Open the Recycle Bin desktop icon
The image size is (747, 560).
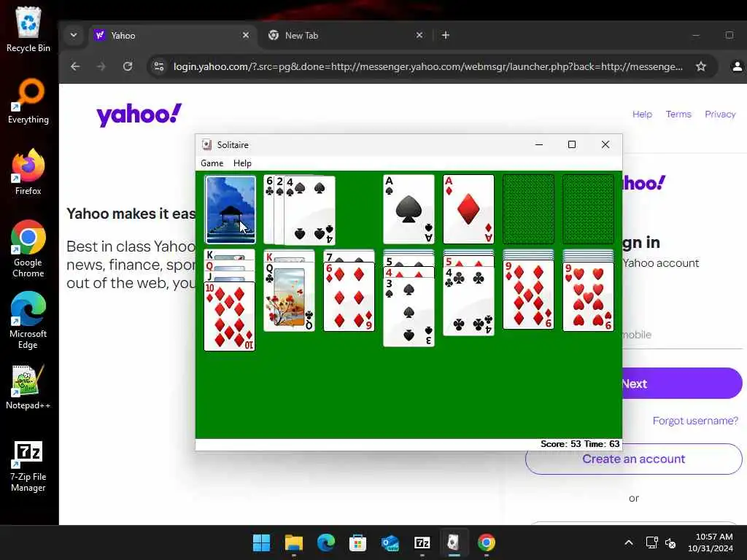28,29
